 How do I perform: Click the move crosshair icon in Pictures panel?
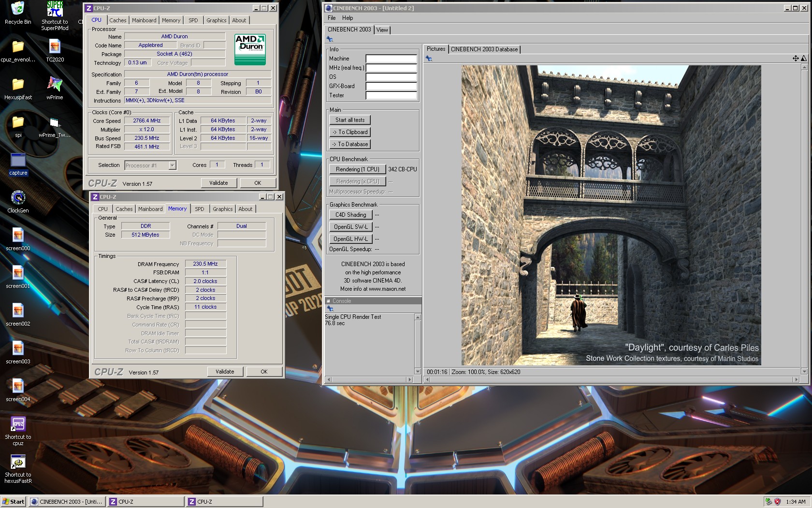tap(796, 58)
